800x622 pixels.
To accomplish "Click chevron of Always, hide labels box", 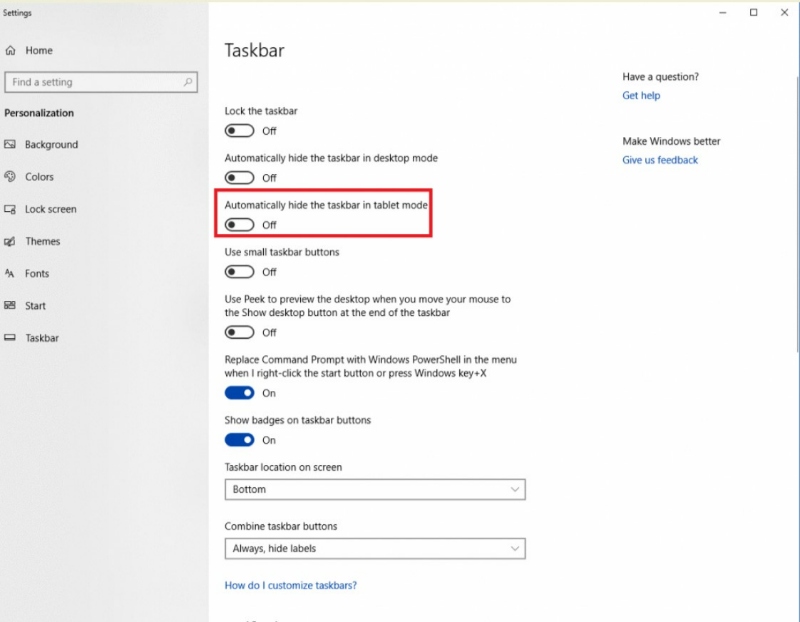I will coord(515,549).
